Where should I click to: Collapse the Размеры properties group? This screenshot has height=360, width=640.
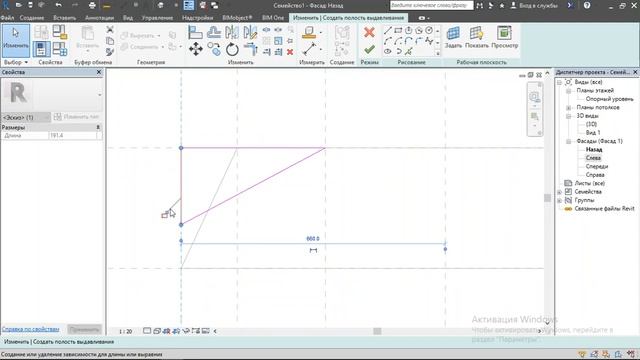pos(98,127)
